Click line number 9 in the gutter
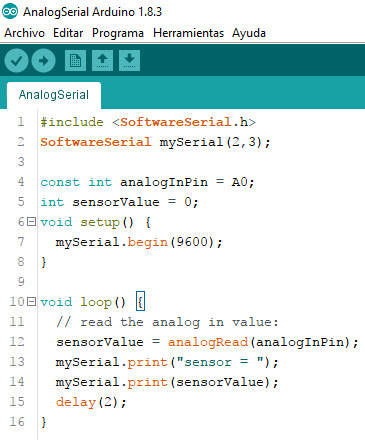Viewport: 365px width, 440px height. click(x=21, y=282)
